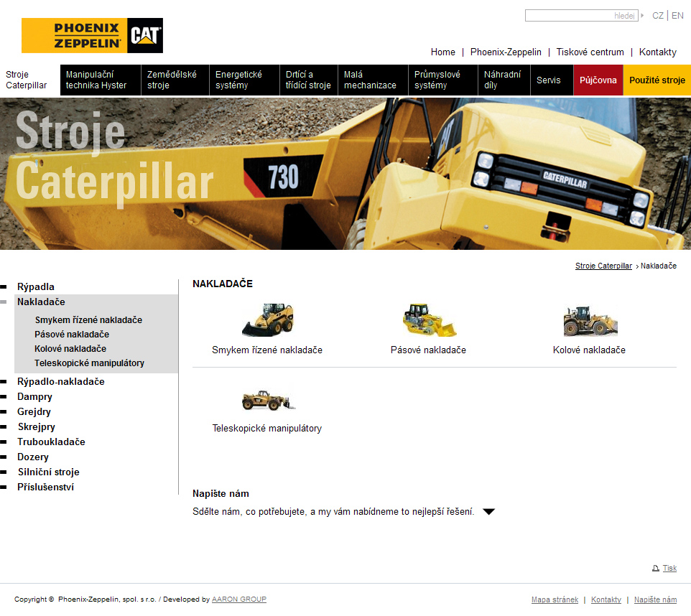Open Grejdry in sidebar

click(34, 411)
